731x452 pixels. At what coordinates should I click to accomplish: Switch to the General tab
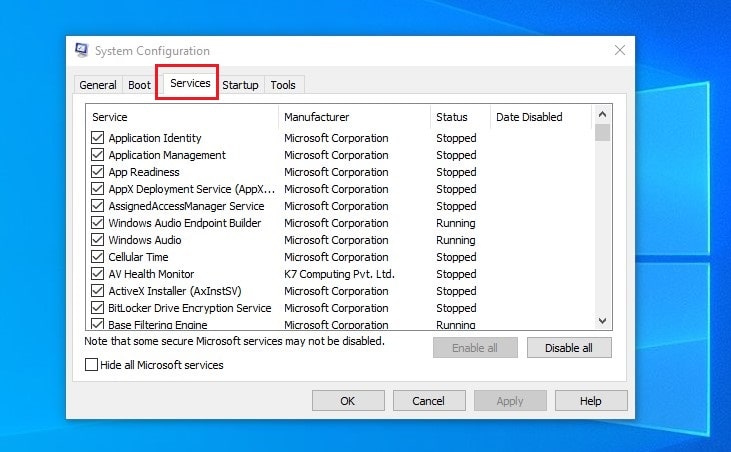tap(98, 85)
